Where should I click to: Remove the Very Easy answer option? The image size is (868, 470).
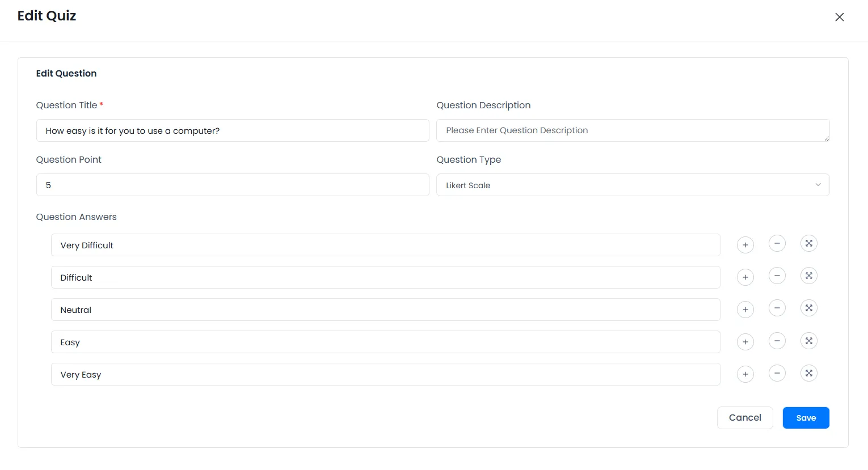777,373
